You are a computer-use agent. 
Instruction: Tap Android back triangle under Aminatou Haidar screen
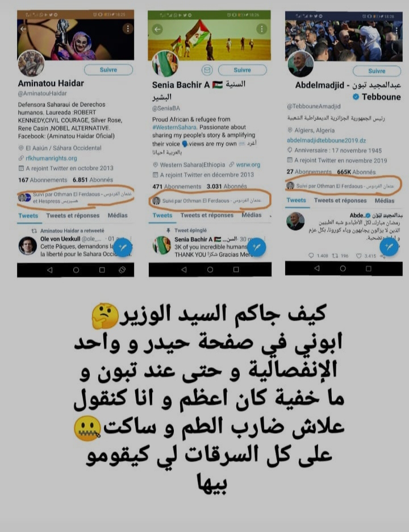click(x=50, y=270)
